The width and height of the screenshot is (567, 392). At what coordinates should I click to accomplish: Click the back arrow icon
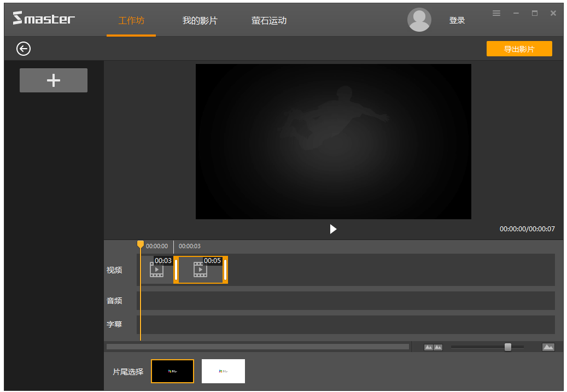click(x=24, y=49)
